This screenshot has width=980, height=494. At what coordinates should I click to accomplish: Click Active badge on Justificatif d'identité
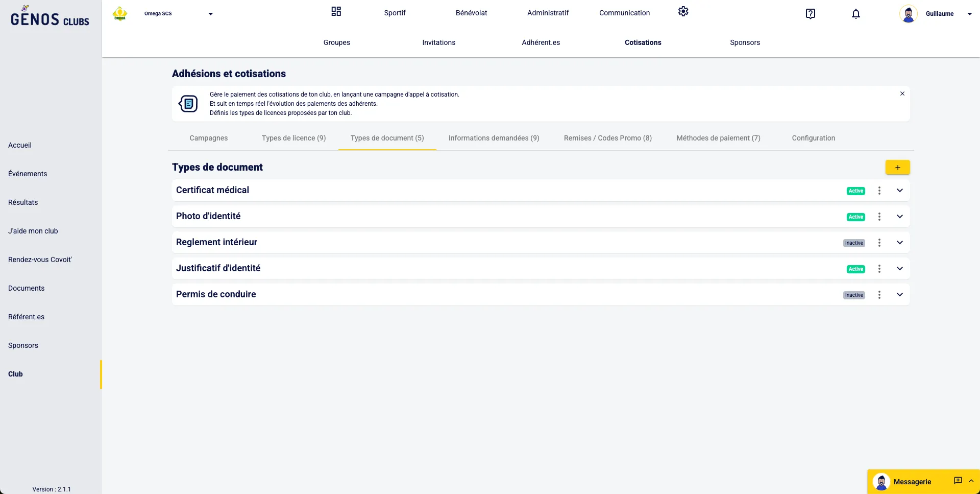[x=855, y=269]
